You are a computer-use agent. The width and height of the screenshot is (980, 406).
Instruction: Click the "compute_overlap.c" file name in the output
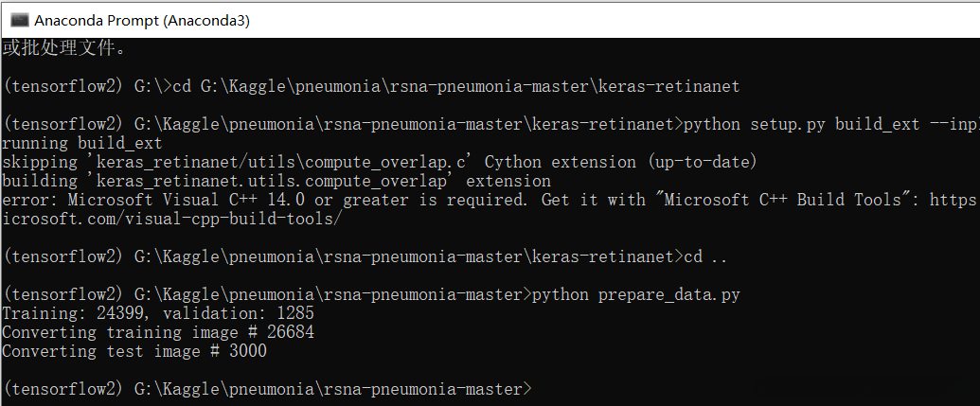pyautogui.click(x=396, y=162)
